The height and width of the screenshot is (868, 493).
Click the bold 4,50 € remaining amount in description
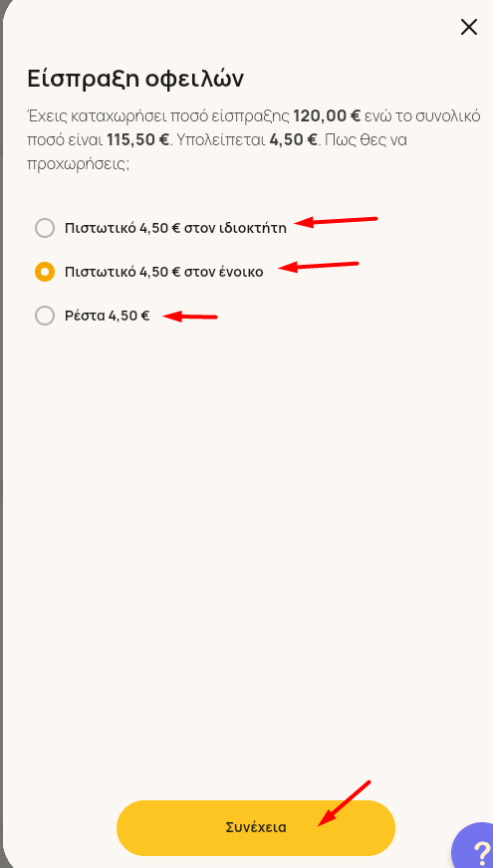294,140
